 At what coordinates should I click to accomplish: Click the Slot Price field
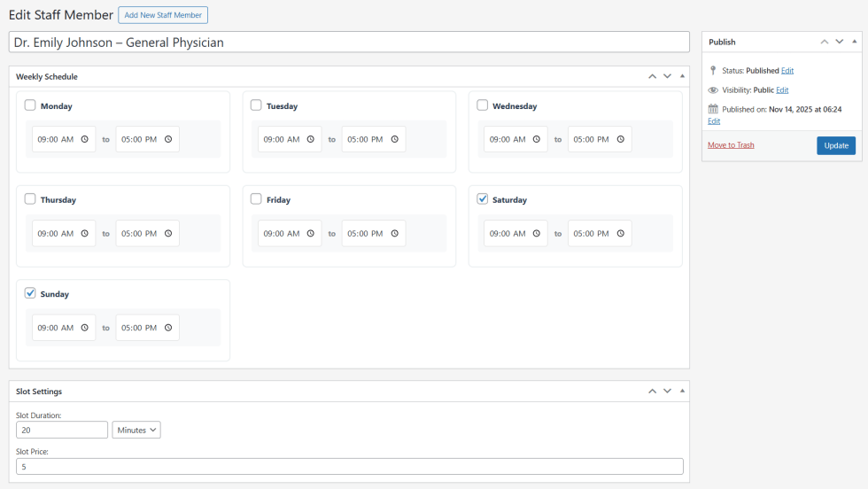349,466
